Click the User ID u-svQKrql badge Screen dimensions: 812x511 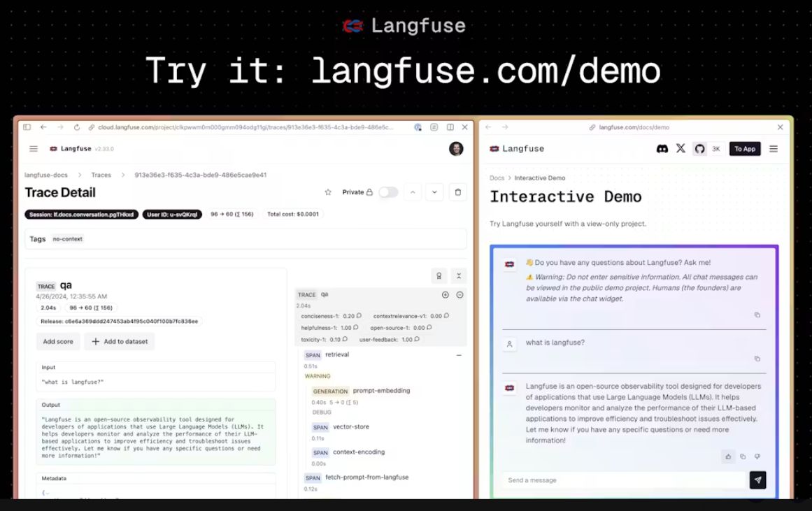pyautogui.click(x=172, y=215)
